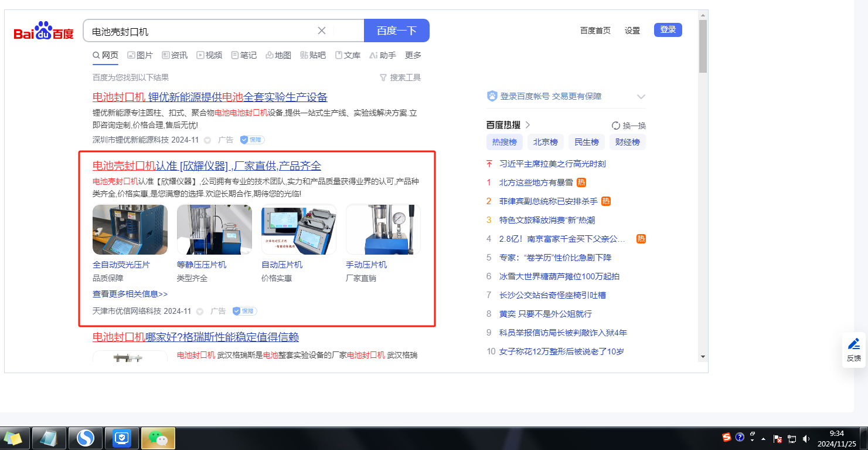Image resolution: width=868 pixels, height=450 pixels.
Task: Open the 等静压片机 product thumbnail
Action: pyautogui.click(x=215, y=229)
